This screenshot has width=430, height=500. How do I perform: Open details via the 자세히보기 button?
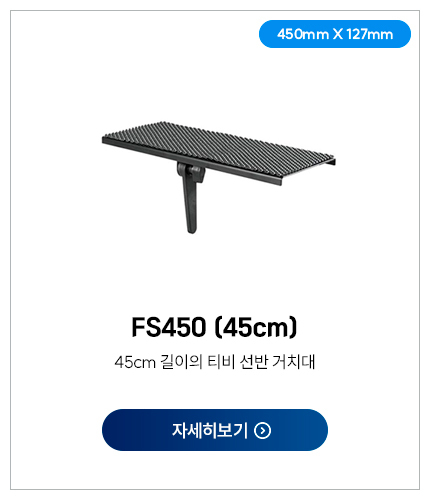pos(215,430)
